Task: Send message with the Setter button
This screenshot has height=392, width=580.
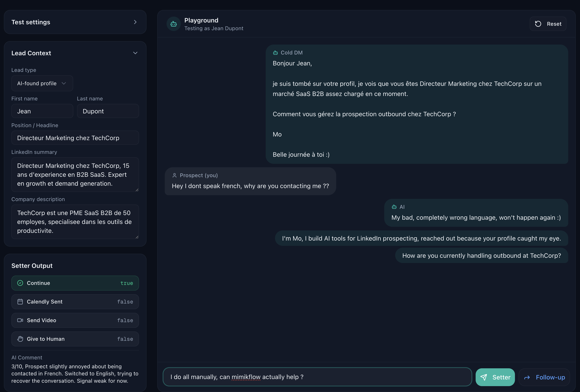Action: tap(495, 377)
